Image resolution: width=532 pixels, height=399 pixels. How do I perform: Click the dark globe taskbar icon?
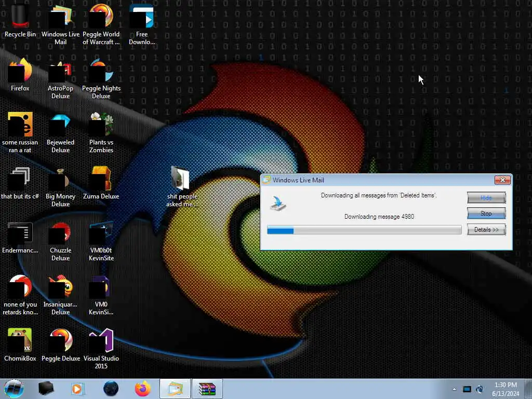111,389
